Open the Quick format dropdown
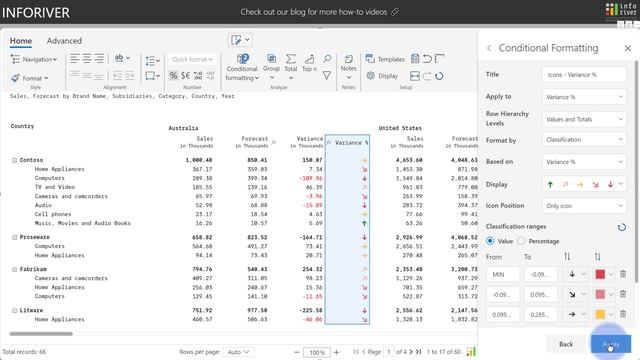This screenshot has height=360, width=640. coord(192,59)
